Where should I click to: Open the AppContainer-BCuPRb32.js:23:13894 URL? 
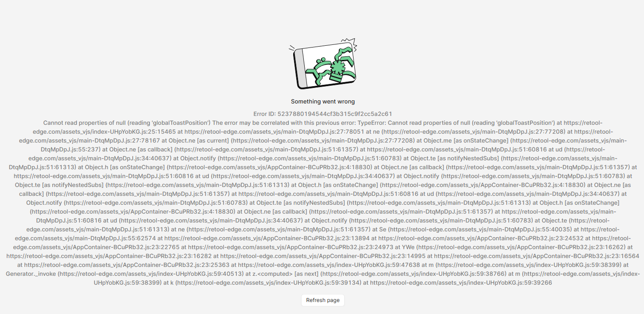(x=267, y=238)
